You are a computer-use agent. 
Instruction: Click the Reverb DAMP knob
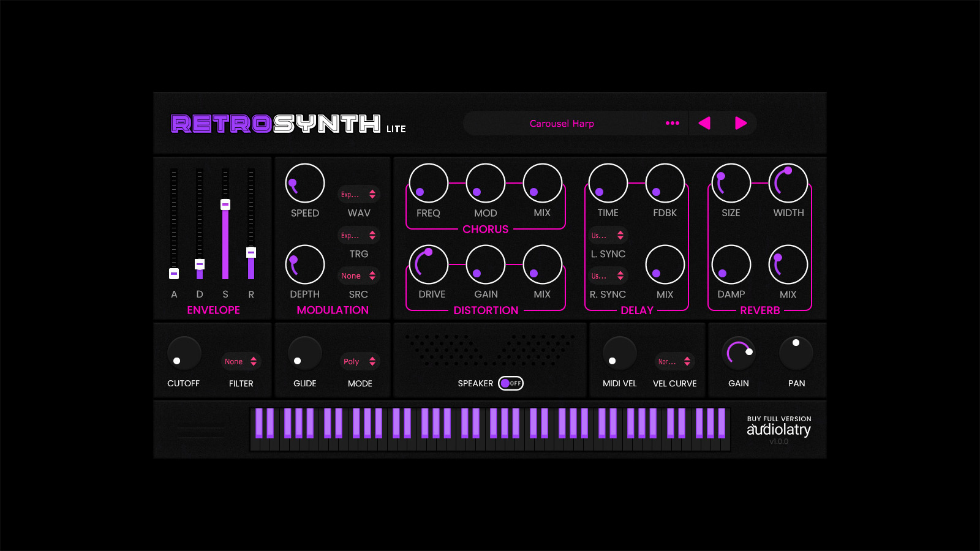(731, 264)
